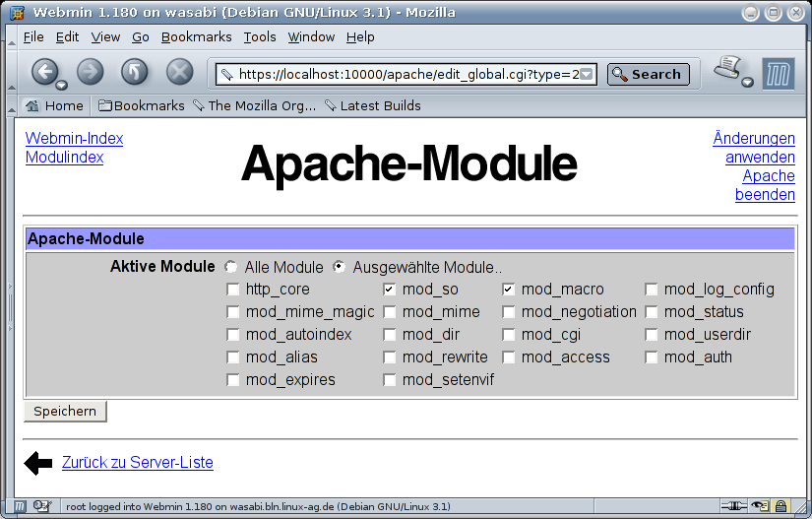
Task: Open the Print button dropdown arrow
Action: (747, 82)
